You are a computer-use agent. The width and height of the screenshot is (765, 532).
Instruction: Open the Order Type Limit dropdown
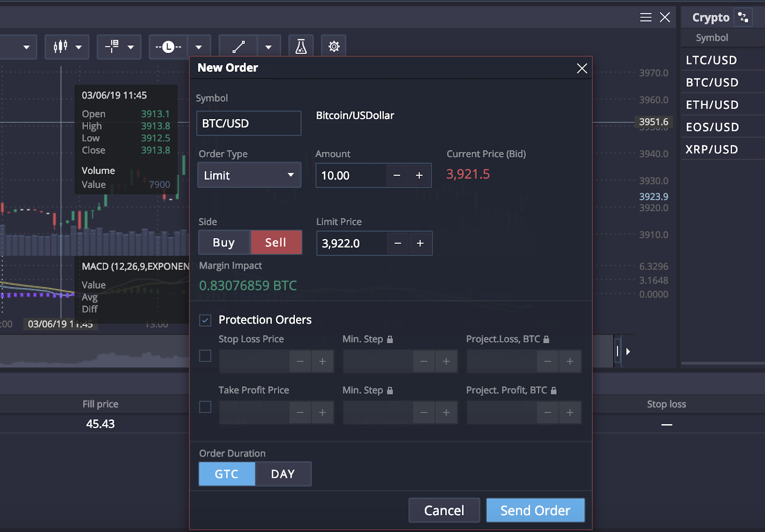[249, 175]
